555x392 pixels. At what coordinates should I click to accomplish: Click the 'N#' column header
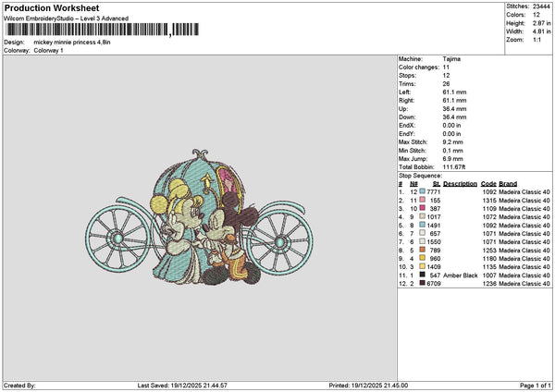(413, 184)
